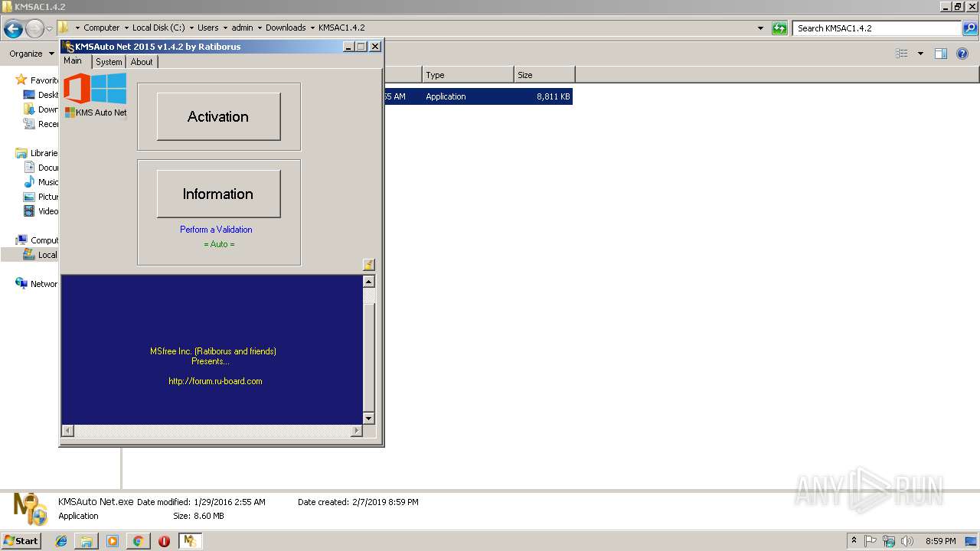Open the Organize menu
The width and height of the screenshot is (980, 551).
(x=31, y=54)
